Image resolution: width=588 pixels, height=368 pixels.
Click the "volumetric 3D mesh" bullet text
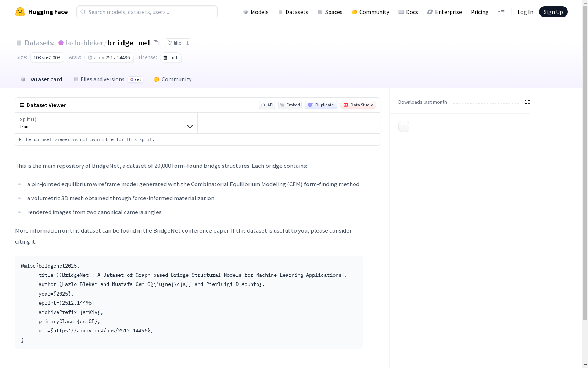[x=121, y=198]
